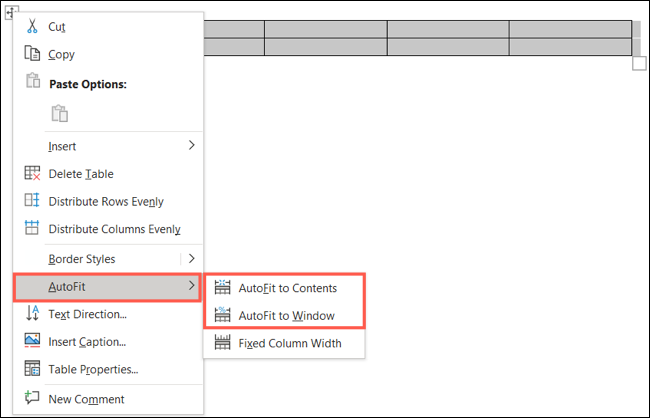650x418 pixels.
Task: Click the scissors Cut icon
Action: click(x=31, y=27)
